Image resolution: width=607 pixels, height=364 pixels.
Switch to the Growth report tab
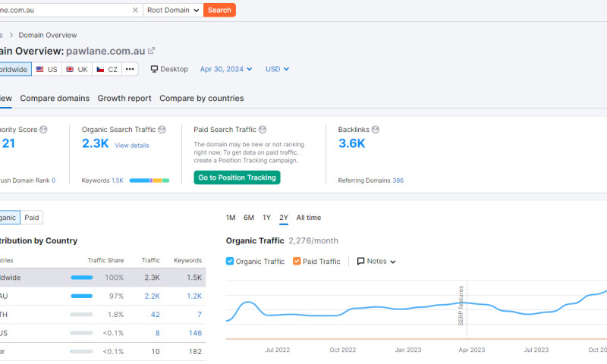(124, 99)
